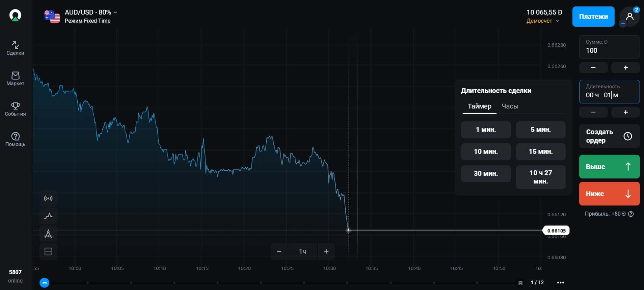Open the drawing tools compass icon
This screenshot has width=644, height=290.
click(48, 234)
